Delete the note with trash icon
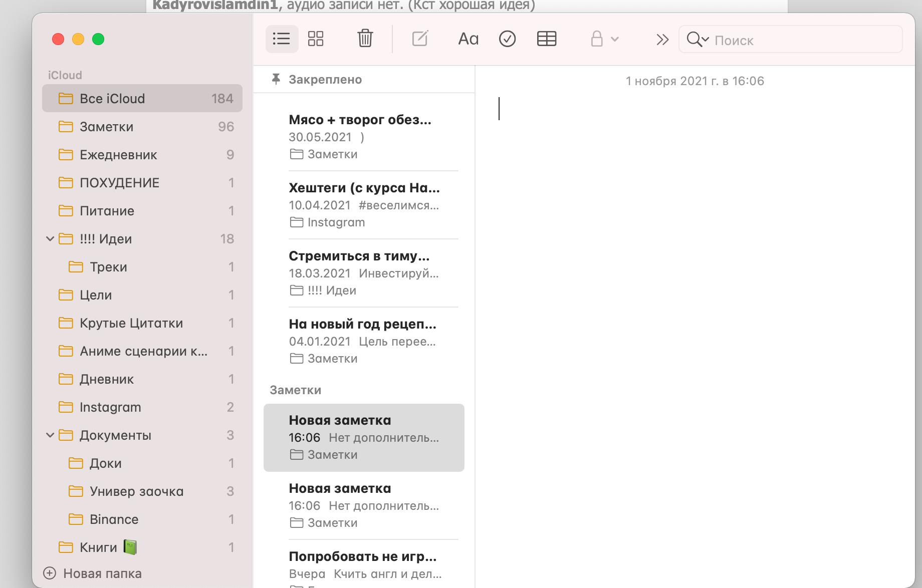Viewport: 922px width, 588px height. (365, 39)
